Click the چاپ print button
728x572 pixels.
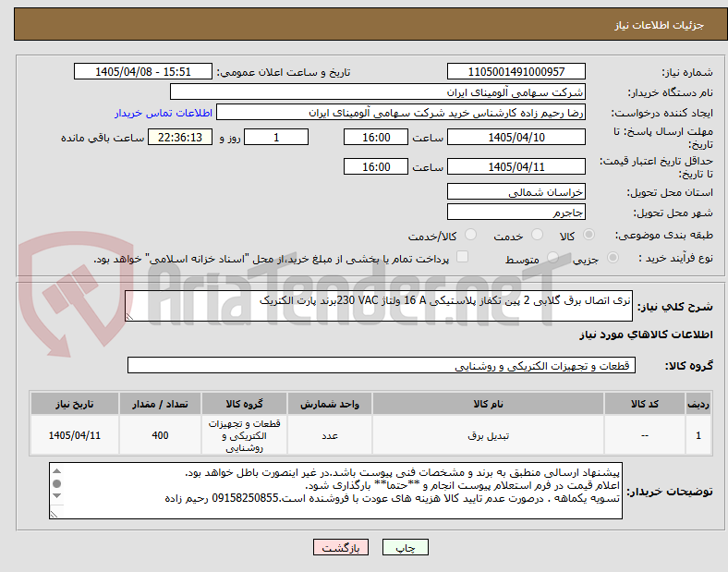coord(405,547)
